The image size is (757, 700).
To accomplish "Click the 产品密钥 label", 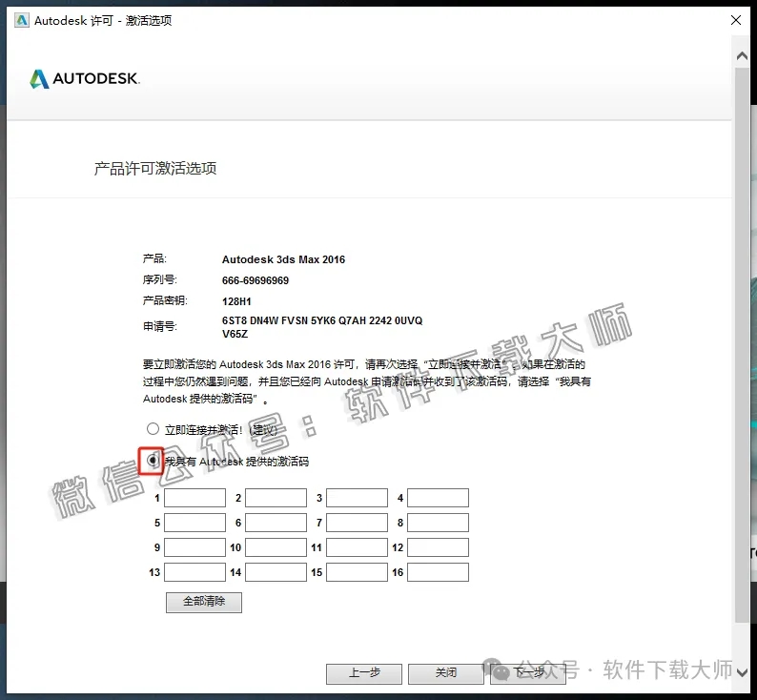I will [x=165, y=300].
